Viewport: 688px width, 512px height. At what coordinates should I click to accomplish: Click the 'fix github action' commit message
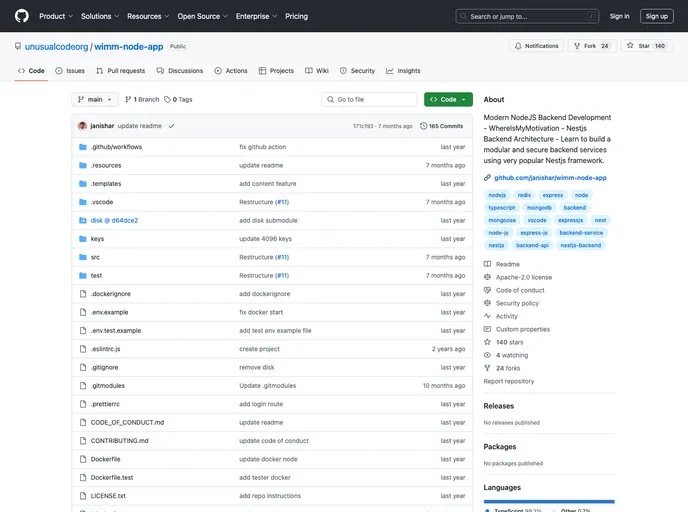click(x=262, y=147)
